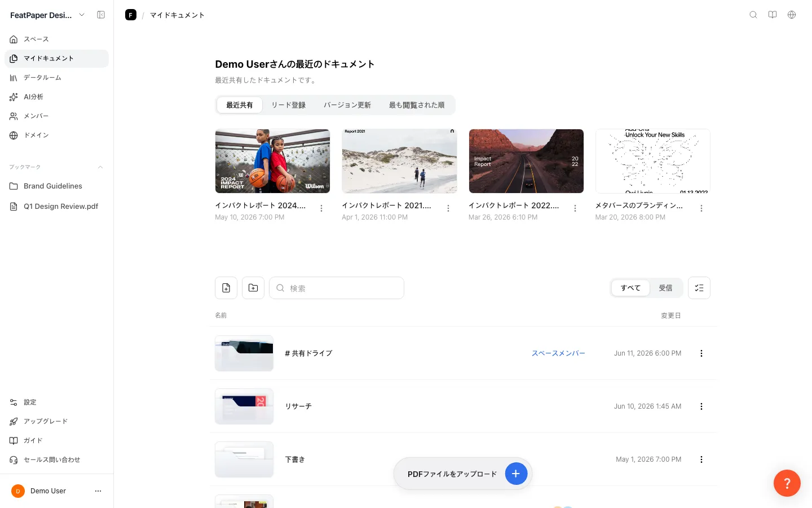Sort by 名前 column header
Image resolution: width=812 pixels, height=508 pixels.
pyautogui.click(x=220, y=316)
